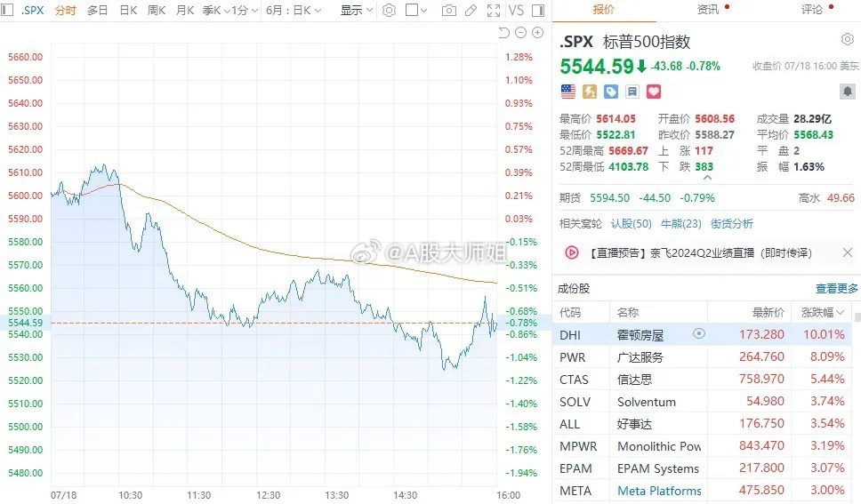Collapse the quote details with up chevron
861x504 pixels.
point(708,178)
